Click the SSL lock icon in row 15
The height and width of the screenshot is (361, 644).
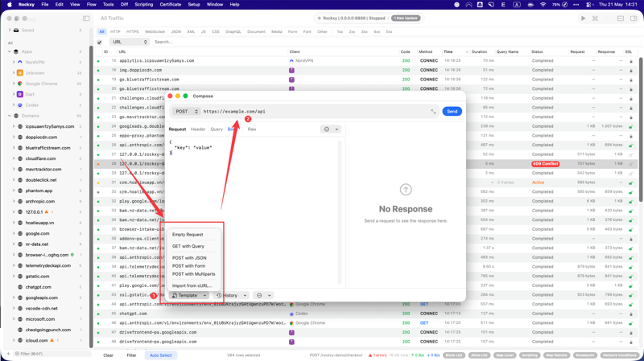(x=631, y=61)
